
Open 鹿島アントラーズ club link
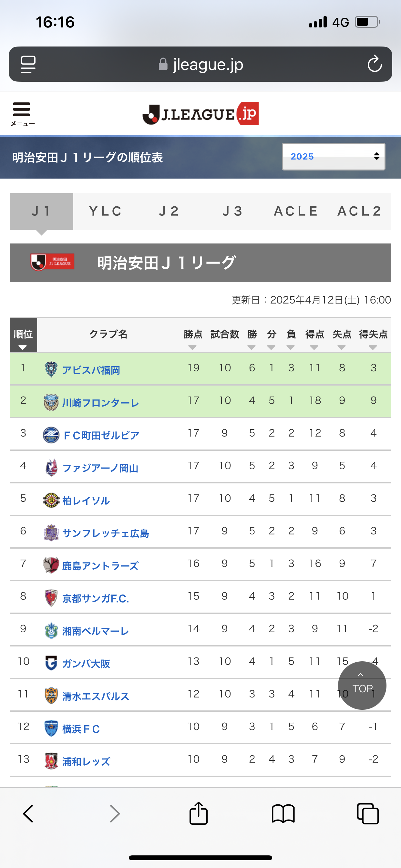[x=100, y=565]
